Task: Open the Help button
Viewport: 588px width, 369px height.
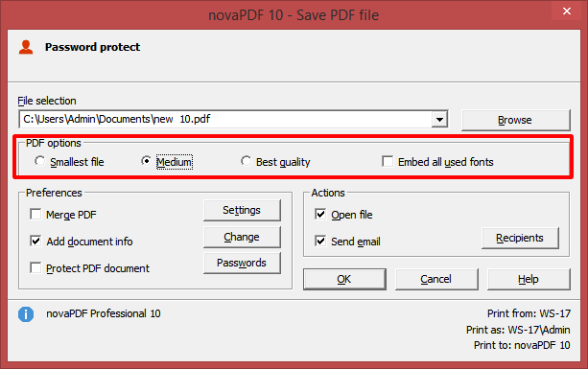Action: tap(529, 279)
